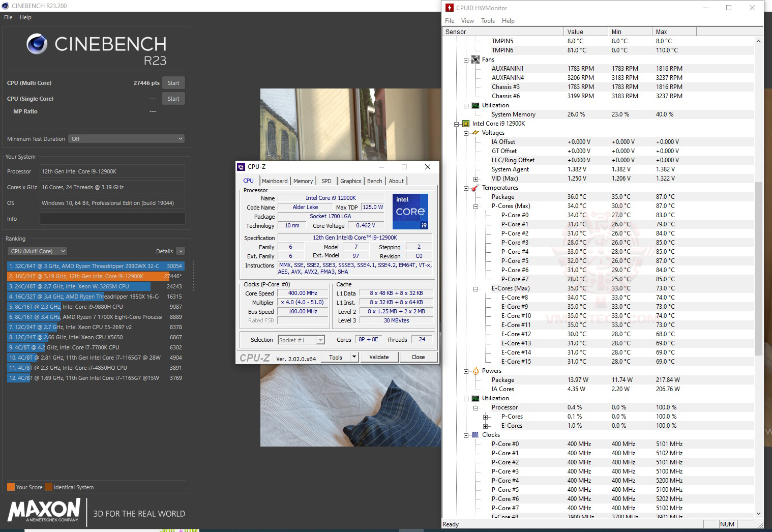Open Cinebench File menu
Image resolution: width=772 pixels, height=532 pixels.
coord(8,17)
